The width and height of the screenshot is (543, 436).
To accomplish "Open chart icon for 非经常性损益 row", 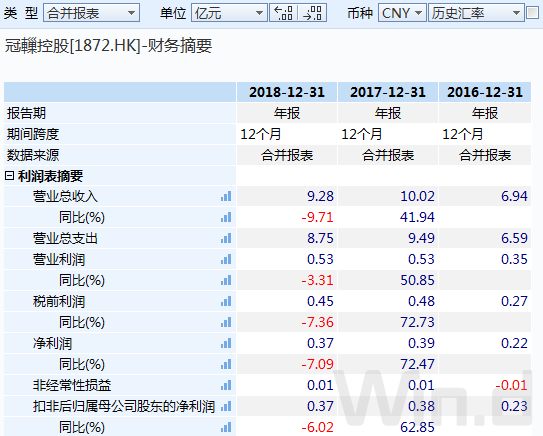I will [226, 385].
